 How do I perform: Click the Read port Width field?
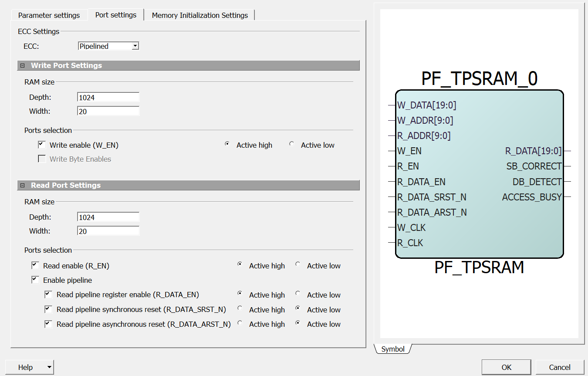point(108,231)
